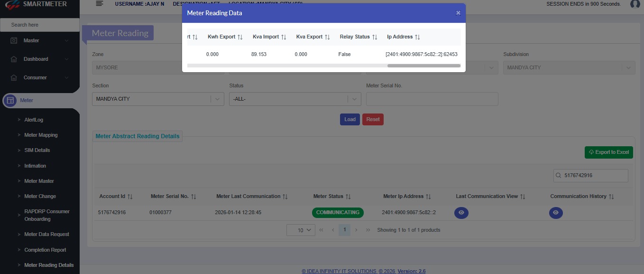Image resolution: width=644 pixels, height=274 pixels.
Task: Select SIM Details in sidebar menu
Action: click(x=37, y=151)
